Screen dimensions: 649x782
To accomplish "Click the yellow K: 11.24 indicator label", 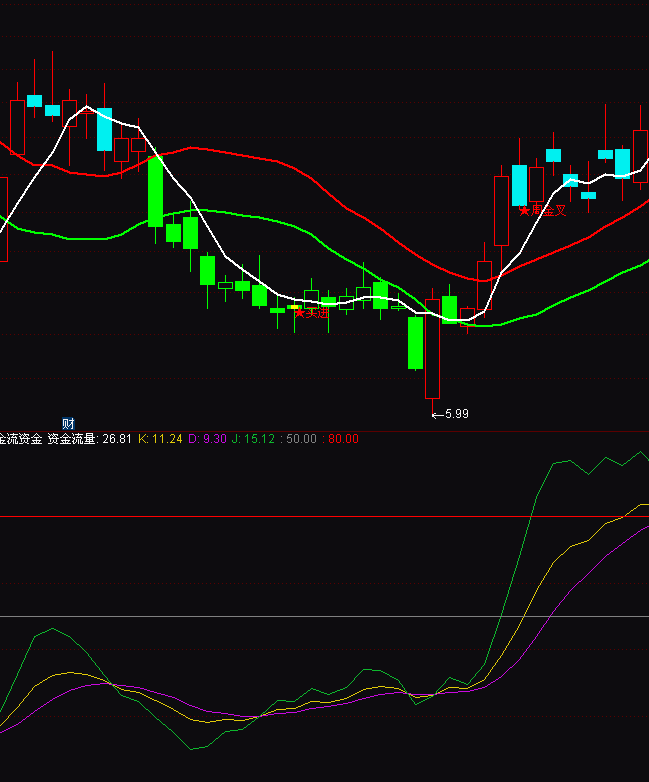I will coord(161,439).
